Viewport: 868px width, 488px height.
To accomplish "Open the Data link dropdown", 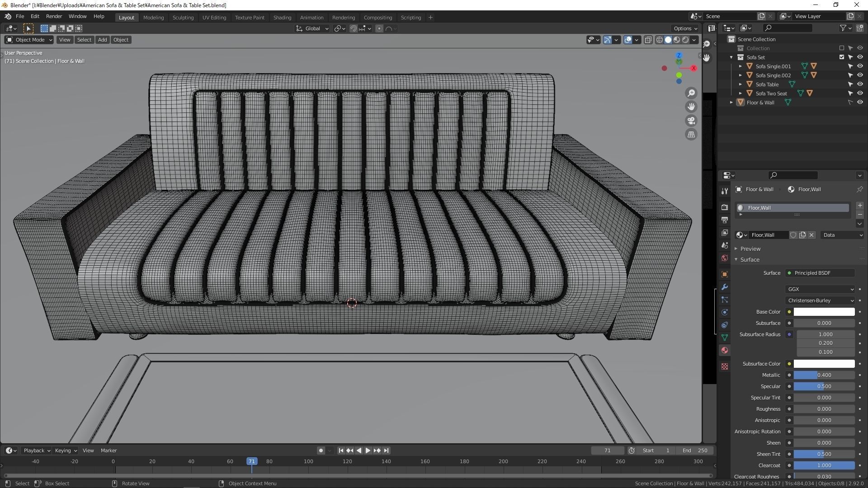I will tap(843, 235).
